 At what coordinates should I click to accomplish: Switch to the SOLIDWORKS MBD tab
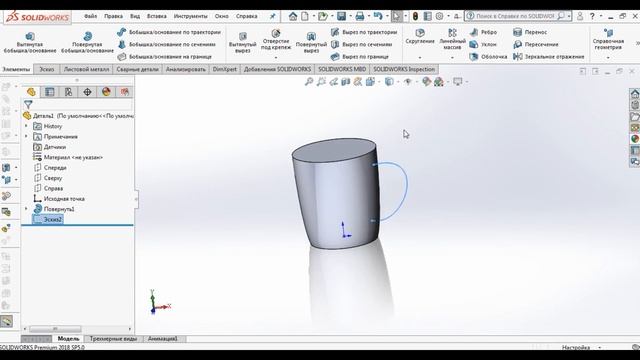342,69
